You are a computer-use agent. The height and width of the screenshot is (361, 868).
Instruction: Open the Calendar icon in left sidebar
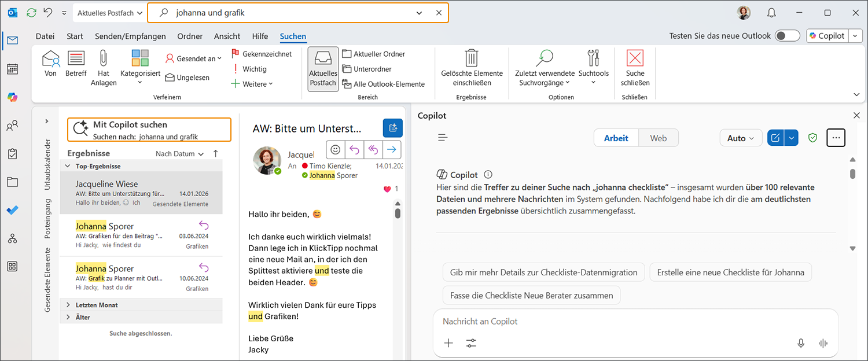coord(12,69)
